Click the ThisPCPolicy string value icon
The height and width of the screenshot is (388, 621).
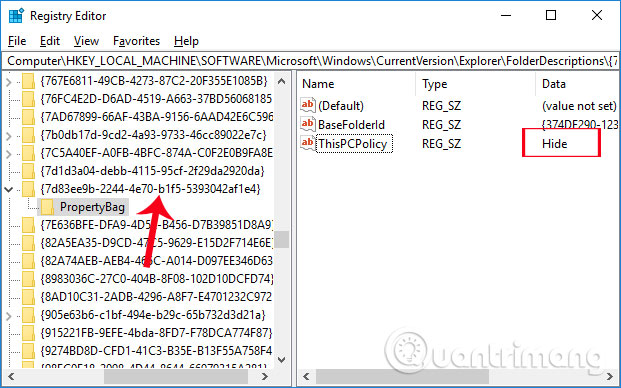[308, 143]
